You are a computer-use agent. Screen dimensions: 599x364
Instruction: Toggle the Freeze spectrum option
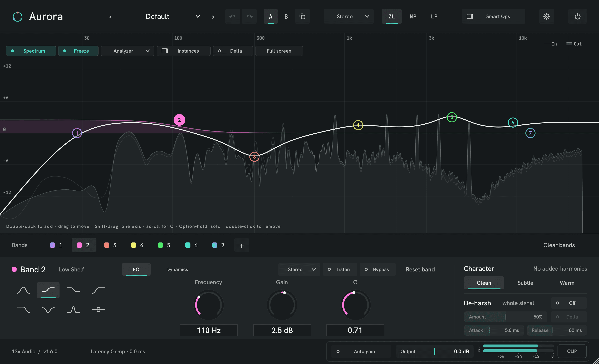point(78,51)
